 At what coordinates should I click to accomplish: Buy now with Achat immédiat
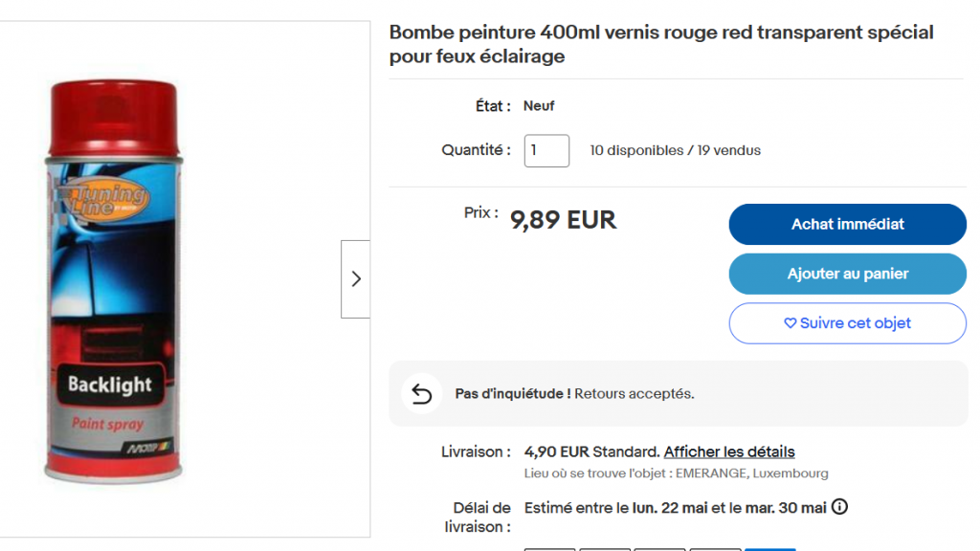coord(848,224)
